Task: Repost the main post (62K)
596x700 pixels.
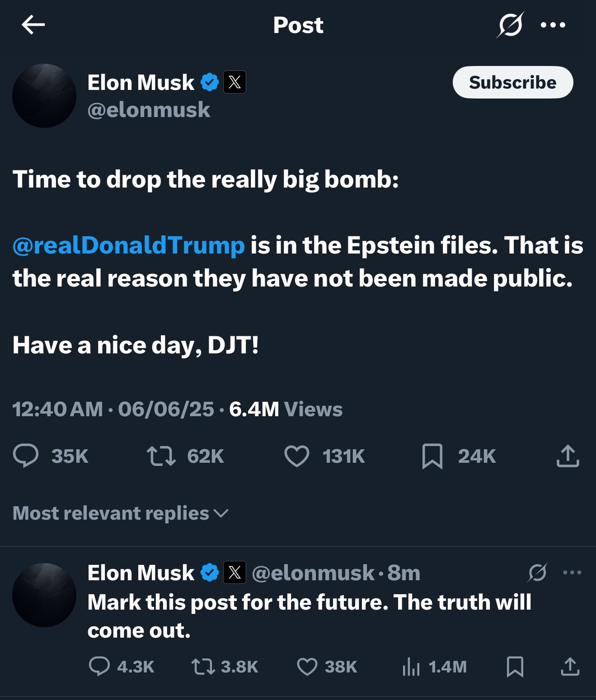Action: pos(161,456)
